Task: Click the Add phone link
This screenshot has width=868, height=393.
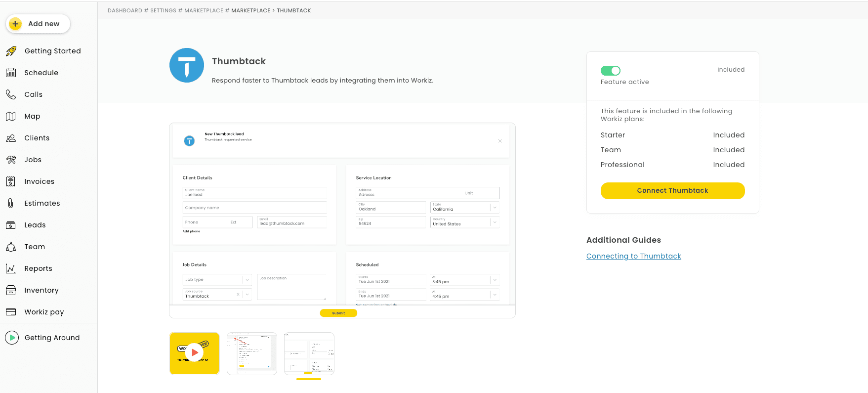Action: (x=191, y=231)
